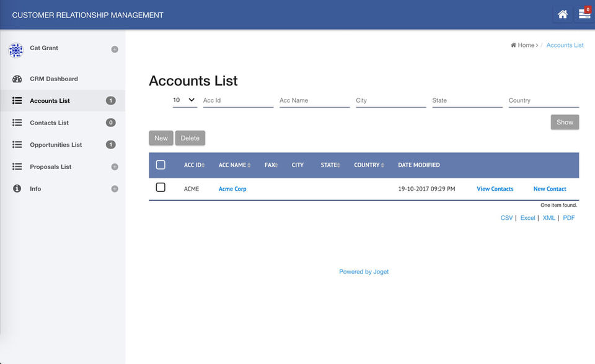Export the list as Excel
The image size is (595, 364).
pos(527,218)
